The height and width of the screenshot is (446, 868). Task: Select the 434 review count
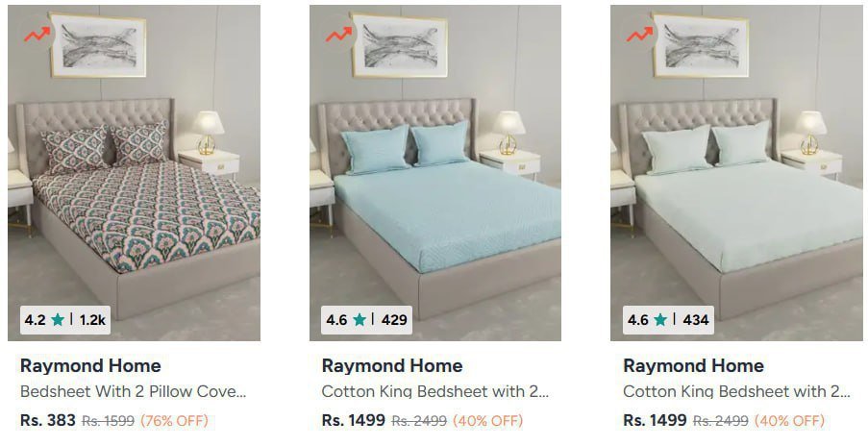pos(696,320)
